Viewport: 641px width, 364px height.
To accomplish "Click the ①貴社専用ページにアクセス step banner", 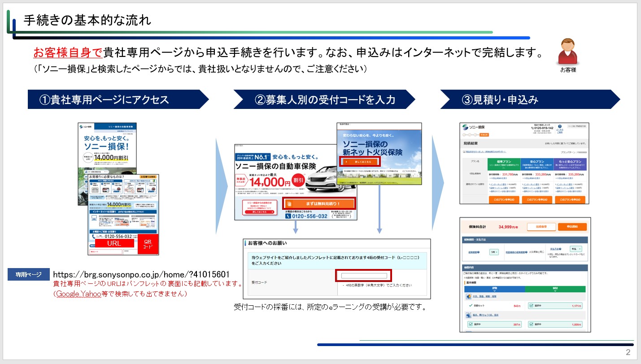I will [x=118, y=100].
